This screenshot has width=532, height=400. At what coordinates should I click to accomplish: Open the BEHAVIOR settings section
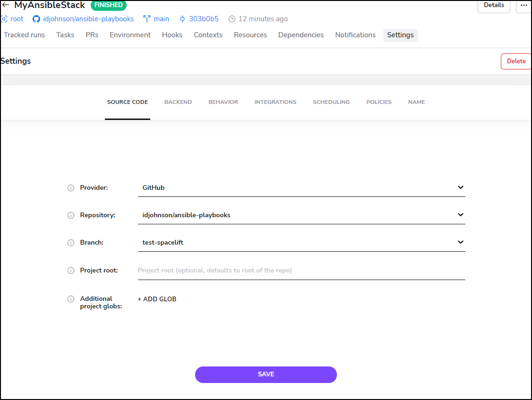(223, 102)
